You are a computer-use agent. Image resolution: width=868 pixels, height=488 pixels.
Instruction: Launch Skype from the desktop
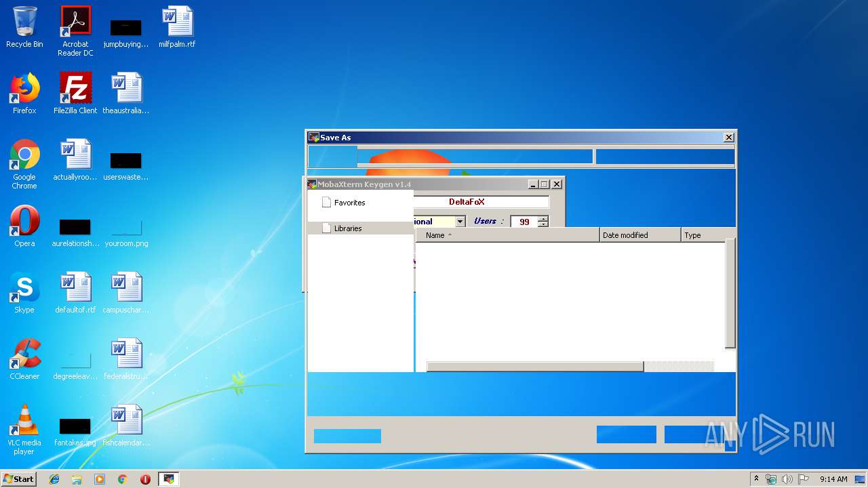pos(24,293)
